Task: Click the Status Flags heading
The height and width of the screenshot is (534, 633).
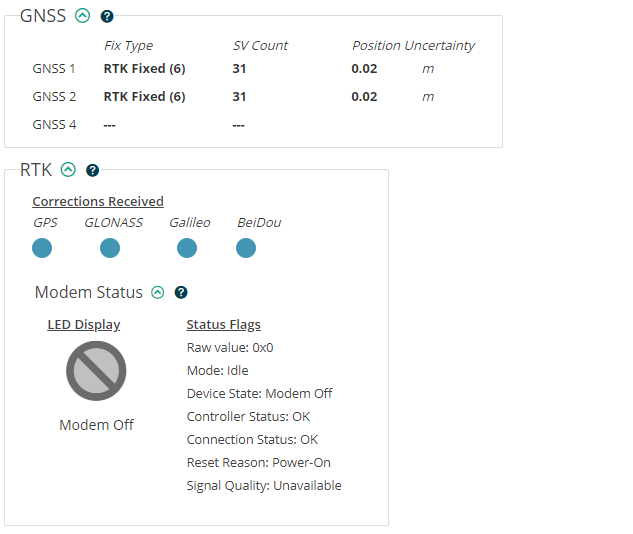Action: click(x=223, y=325)
